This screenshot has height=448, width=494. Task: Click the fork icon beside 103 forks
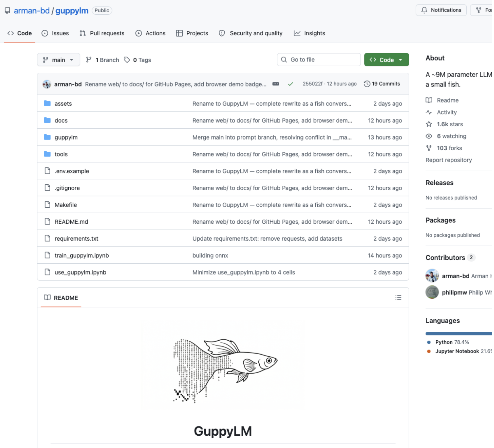[x=429, y=148]
